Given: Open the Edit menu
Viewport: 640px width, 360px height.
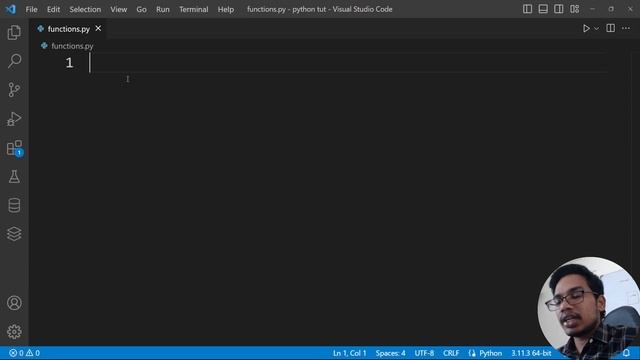Looking at the screenshot, I should (53, 9).
